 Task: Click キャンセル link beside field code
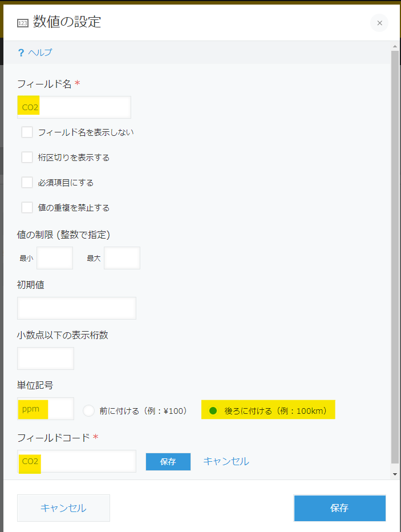226,461
